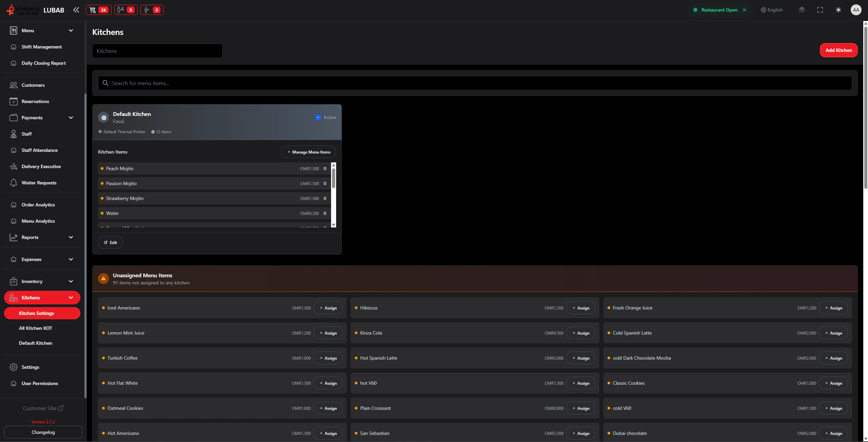This screenshot has height=442, width=868.
Task: Uncheck the Active checkbox for Default Kitchen
Action: pos(318,117)
